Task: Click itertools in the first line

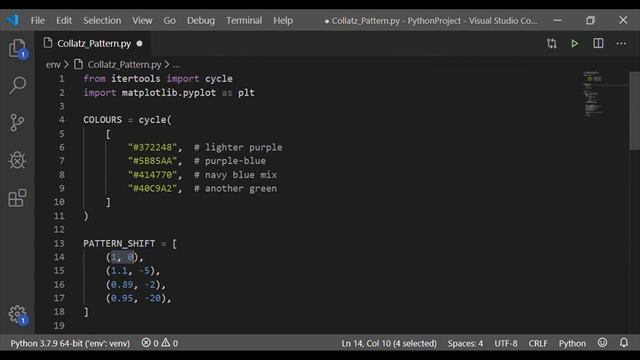Action: (x=136, y=78)
